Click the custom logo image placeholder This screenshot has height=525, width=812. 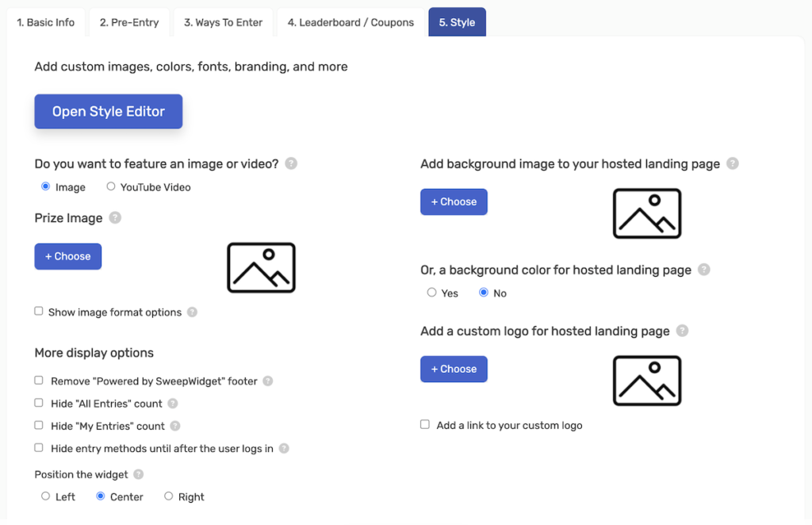[x=647, y=381]
